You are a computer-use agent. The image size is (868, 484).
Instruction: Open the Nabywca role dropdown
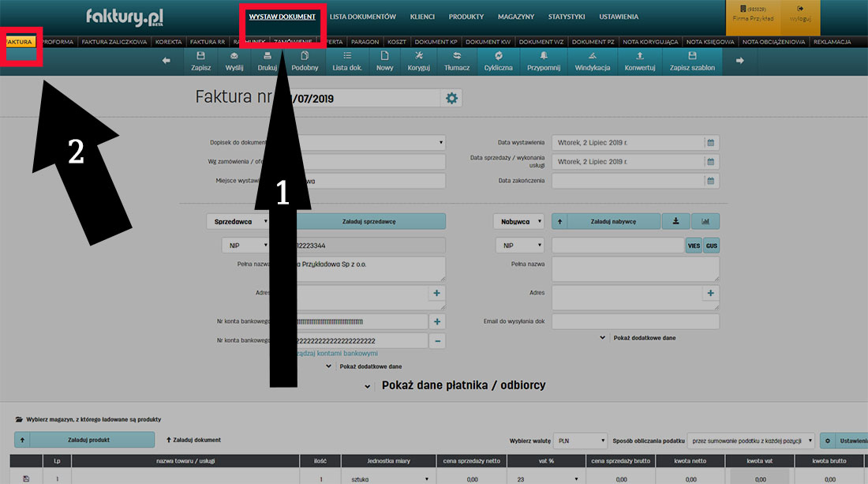coord(518,221)
